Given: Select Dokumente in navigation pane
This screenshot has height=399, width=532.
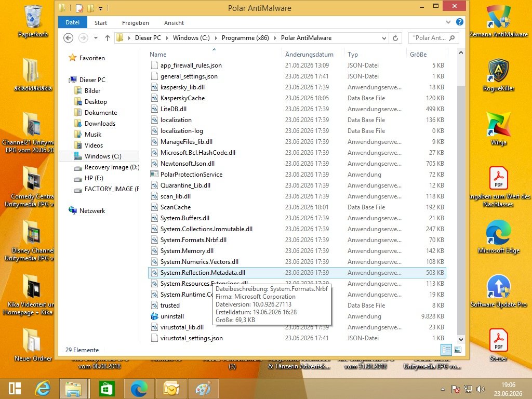Looking at the screenshot, I should (101, 113).
